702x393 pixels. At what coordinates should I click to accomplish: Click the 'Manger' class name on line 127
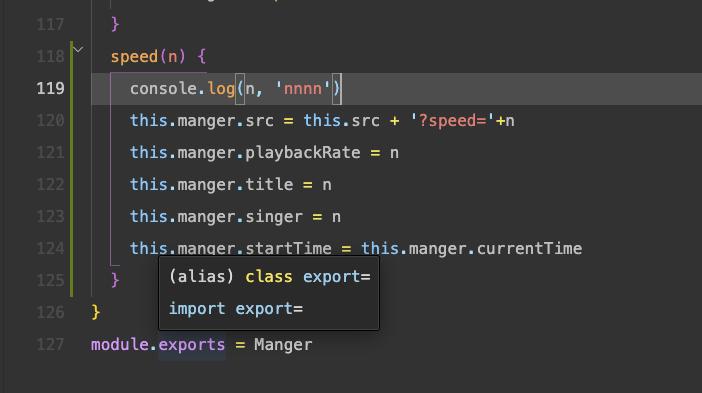pyautogui.click(x=283, y=345)
